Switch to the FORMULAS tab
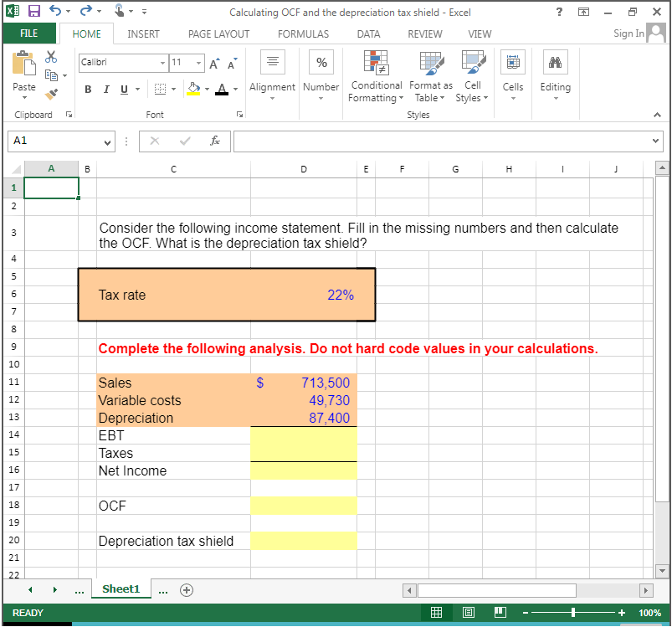672x627 pixels. pyautogui.click(x=303, y=33)
